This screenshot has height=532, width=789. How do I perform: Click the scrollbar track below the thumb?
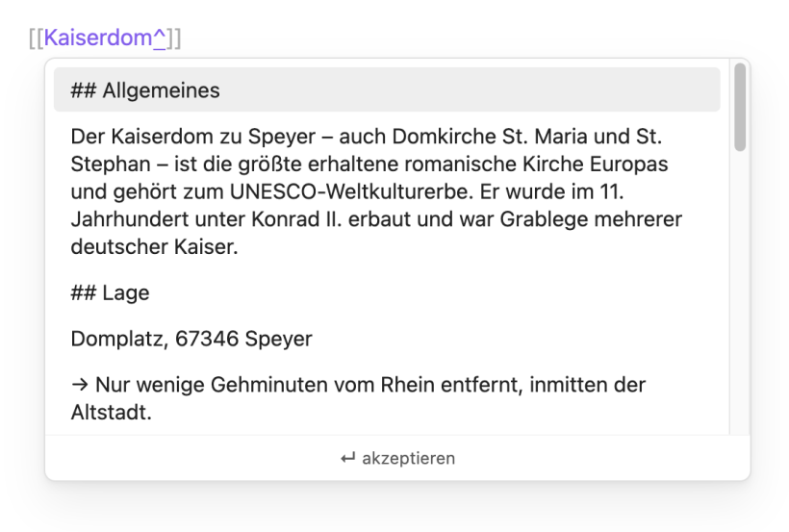[740, 291]
